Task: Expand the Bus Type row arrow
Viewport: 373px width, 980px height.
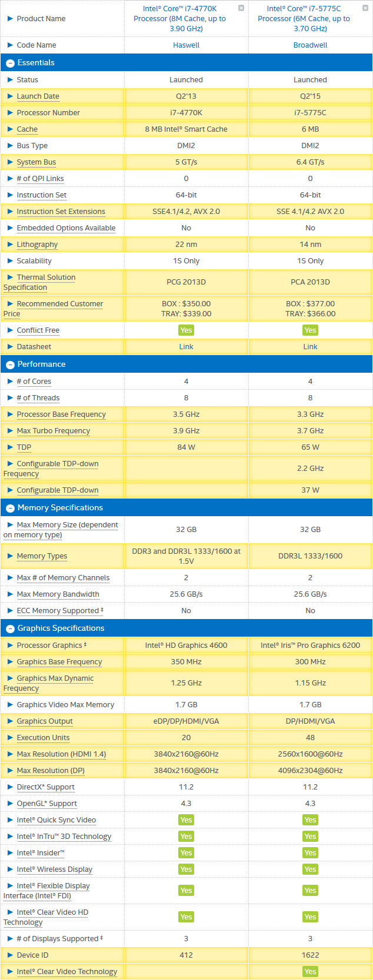Action: coord(10,146)
